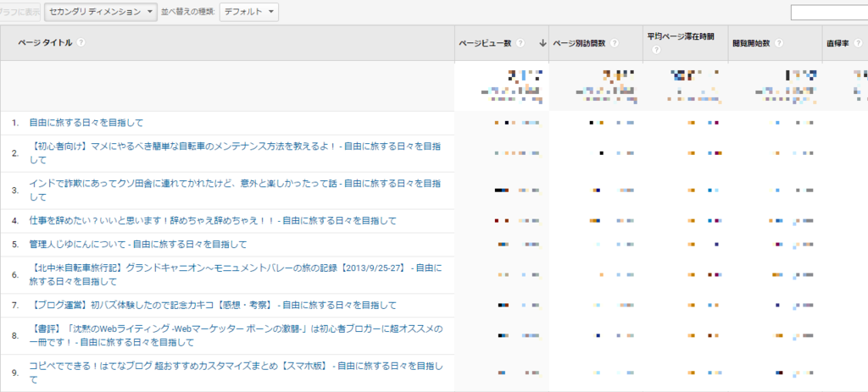868x392 pixels.
Task: Open the コピペでできる！はてなブログ page link
Action: coord(236,373)
